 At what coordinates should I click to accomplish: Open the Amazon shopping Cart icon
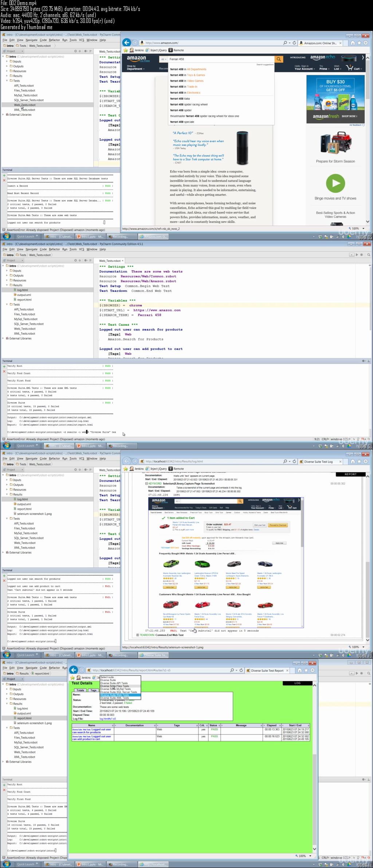353,68
